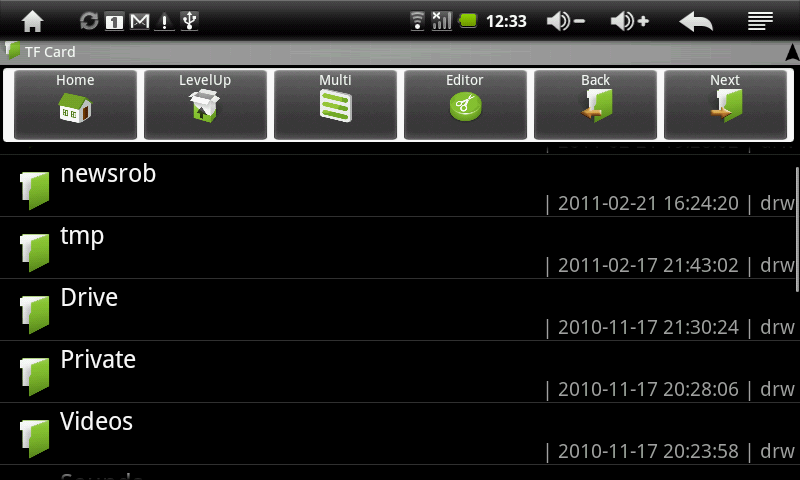Enable Multi select mode

335,105
